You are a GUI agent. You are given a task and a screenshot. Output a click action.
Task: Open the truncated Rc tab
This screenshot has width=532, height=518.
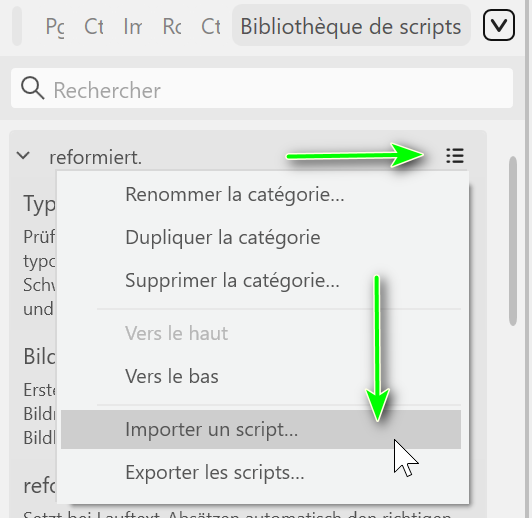pos(172,26)
